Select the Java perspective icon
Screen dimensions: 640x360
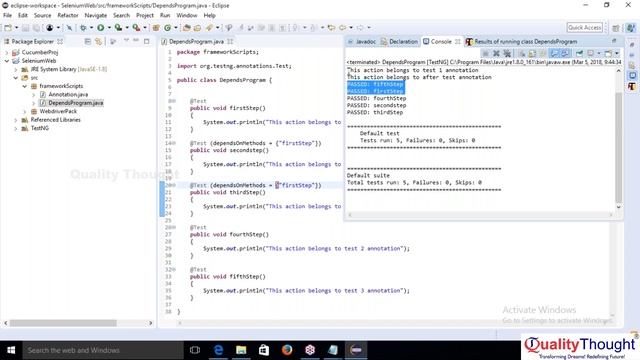click(631, 28)
